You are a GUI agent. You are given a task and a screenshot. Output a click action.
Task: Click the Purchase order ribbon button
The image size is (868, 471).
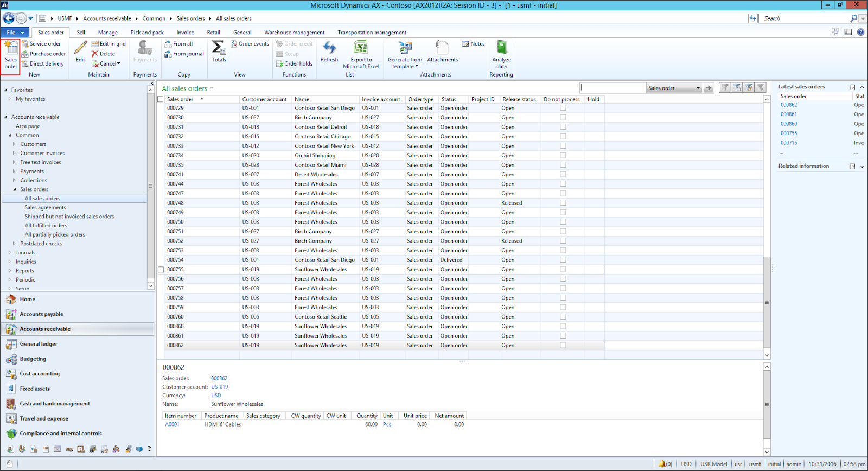tap(43, 54)
